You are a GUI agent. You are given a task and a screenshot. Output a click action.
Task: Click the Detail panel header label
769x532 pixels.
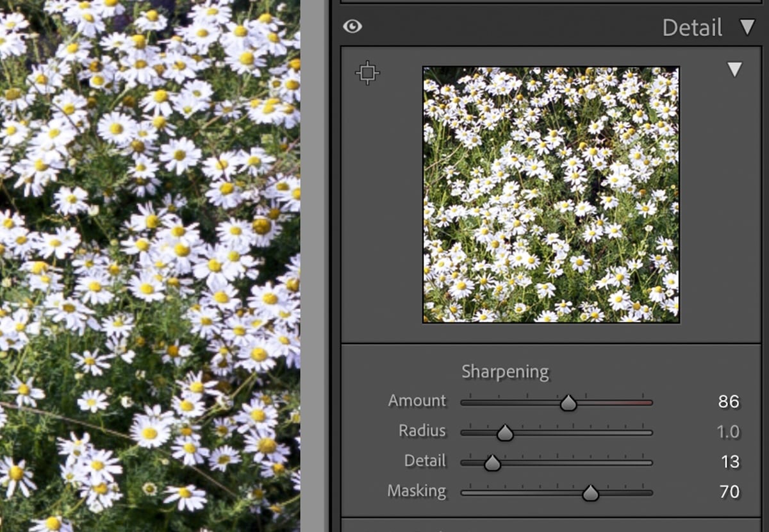[x=693, y=27]
